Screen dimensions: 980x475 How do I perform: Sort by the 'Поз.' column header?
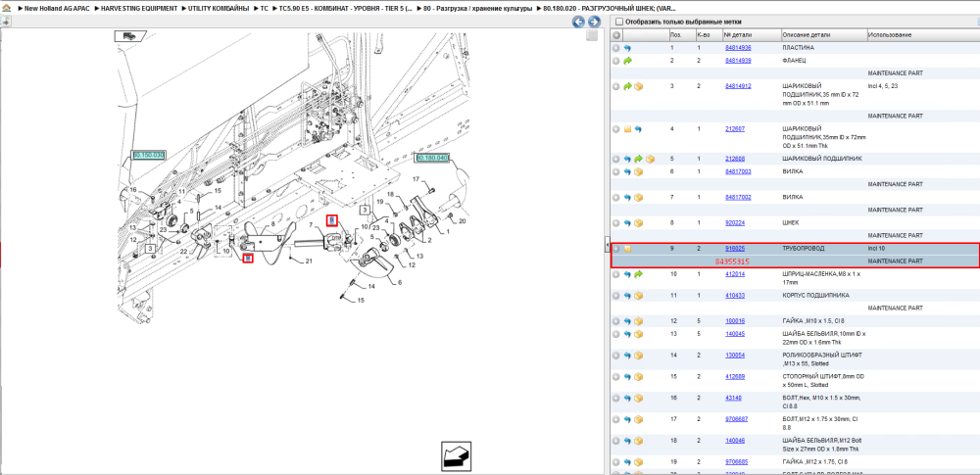681,35
